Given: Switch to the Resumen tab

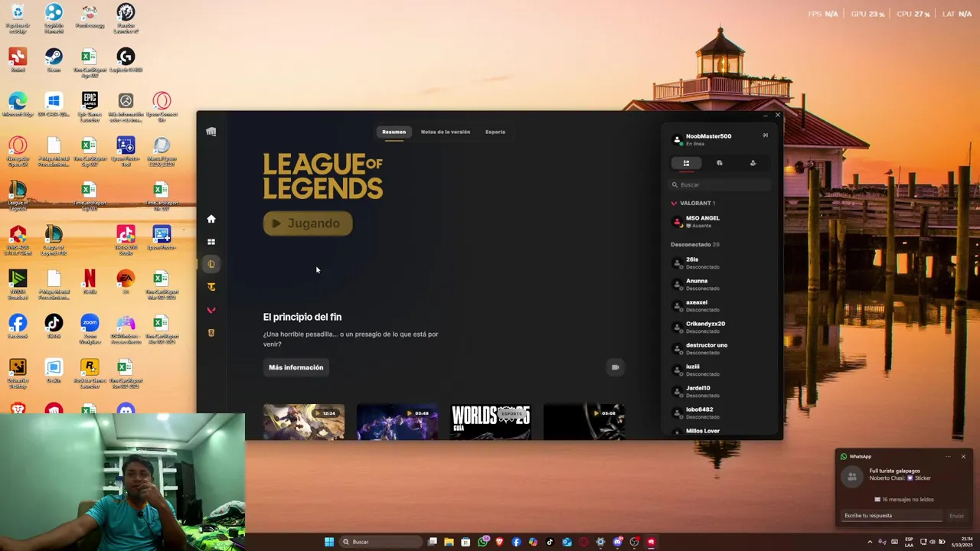Looking at the screenshot, I should click(x=394, y=132).
